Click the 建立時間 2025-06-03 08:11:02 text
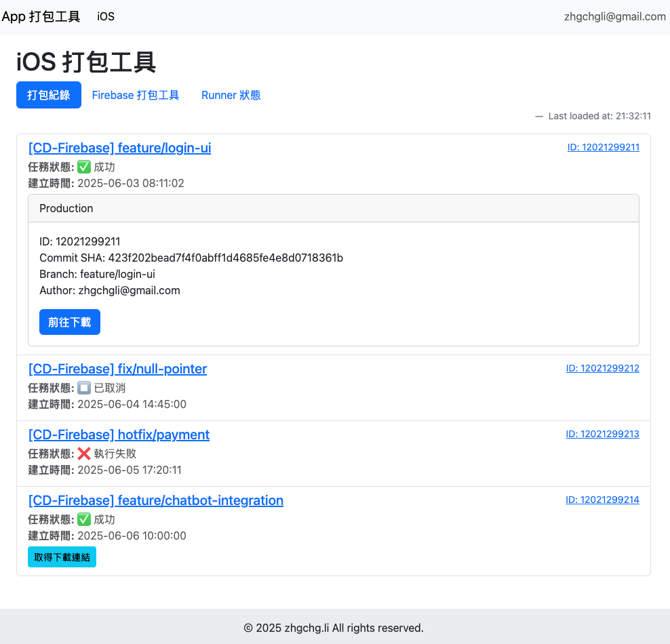670x644 pixels. coord(106,183)
